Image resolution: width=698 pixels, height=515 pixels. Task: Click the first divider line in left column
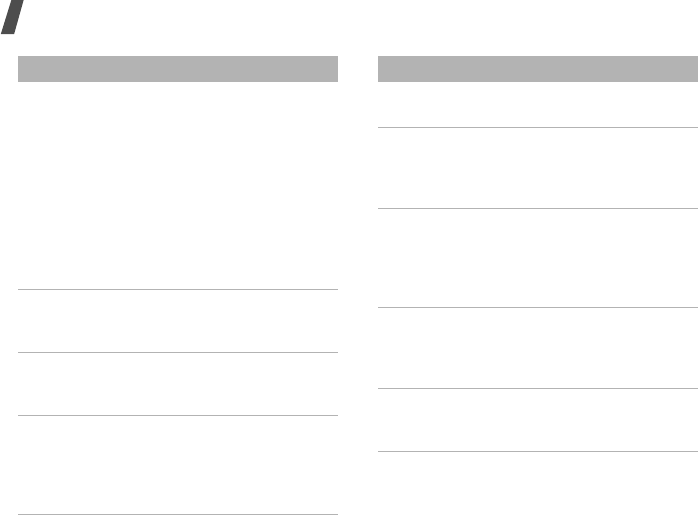tap(178, 289)
